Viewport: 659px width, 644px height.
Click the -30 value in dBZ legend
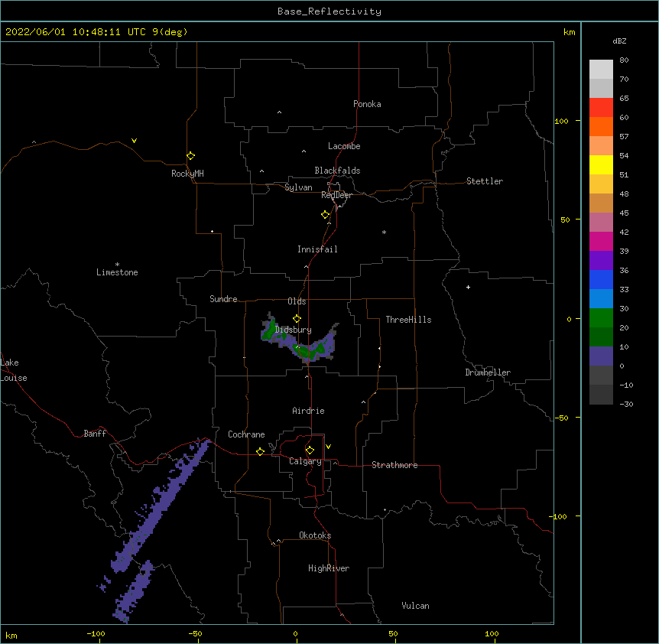pyautogui.click(x=626, y=405)
